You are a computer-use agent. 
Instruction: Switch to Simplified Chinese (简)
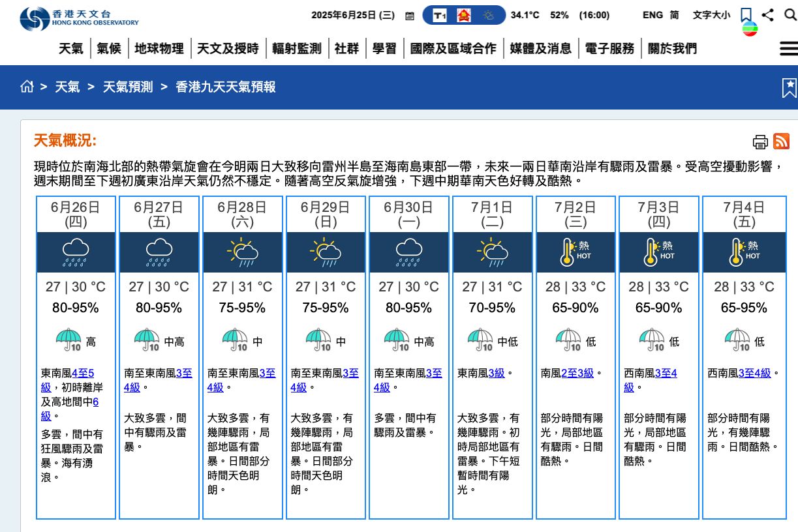[x=675, y=15]
